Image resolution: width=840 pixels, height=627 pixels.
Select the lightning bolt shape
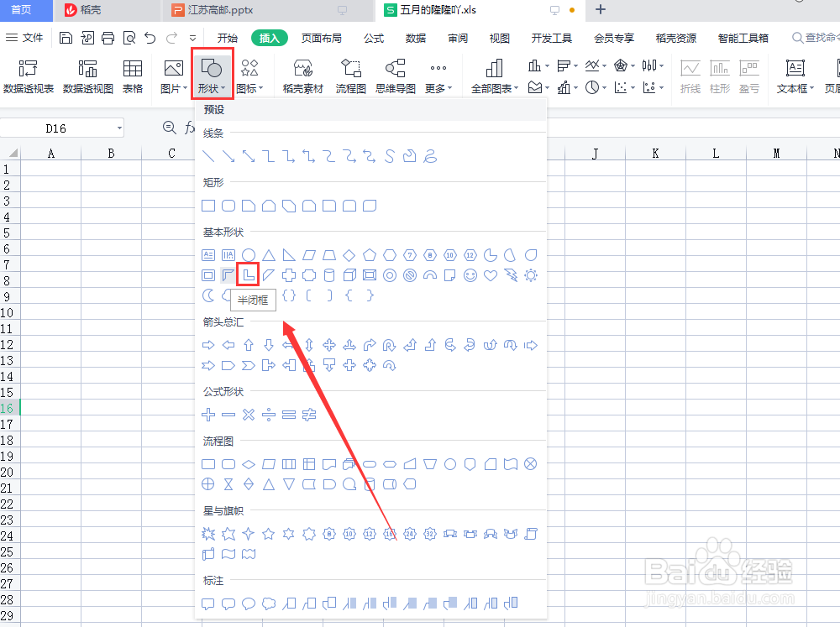510,274
